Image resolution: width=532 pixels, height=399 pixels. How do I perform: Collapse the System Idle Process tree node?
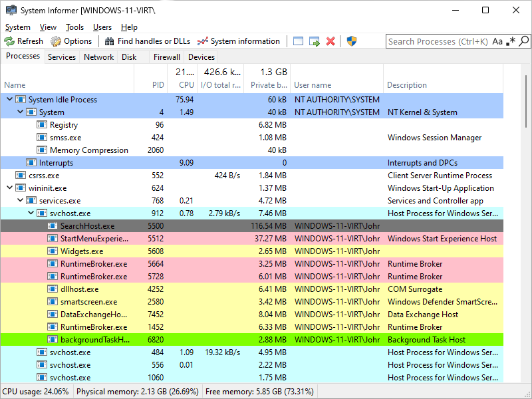click(9, 100)
